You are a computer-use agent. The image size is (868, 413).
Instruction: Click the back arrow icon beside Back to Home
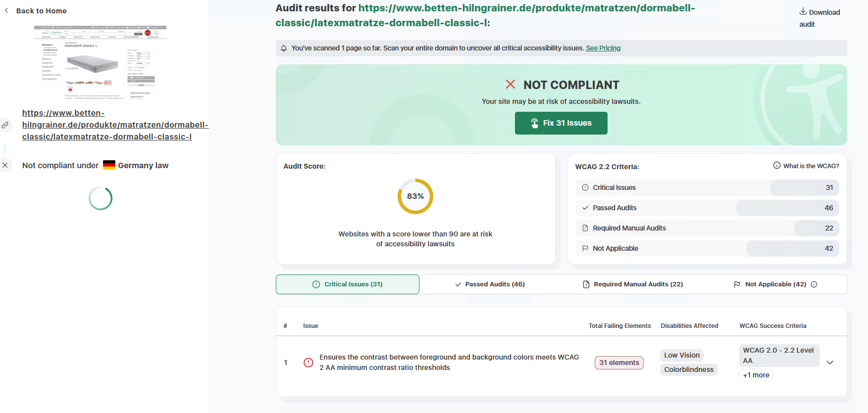coord(6,10)
